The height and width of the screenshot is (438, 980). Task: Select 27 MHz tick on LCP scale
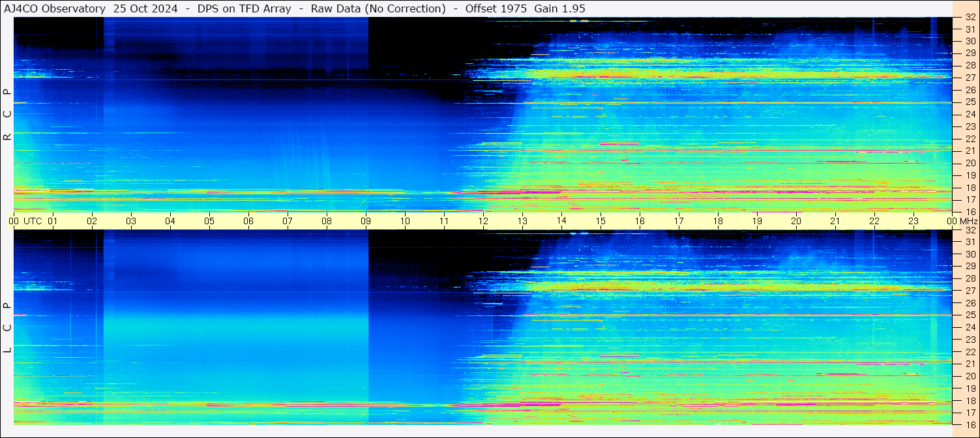[970, 291]
